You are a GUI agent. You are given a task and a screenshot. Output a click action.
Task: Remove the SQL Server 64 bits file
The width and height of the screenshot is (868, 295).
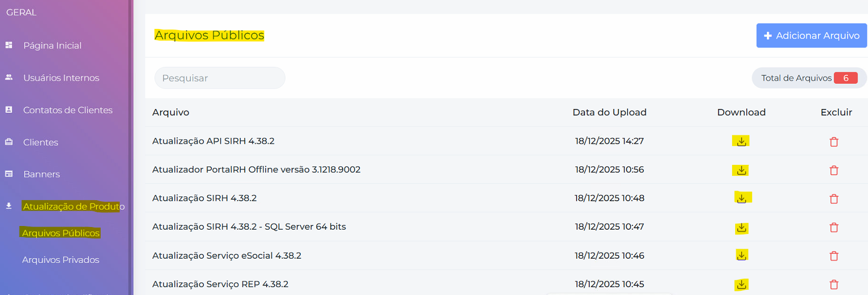(834, 228)
